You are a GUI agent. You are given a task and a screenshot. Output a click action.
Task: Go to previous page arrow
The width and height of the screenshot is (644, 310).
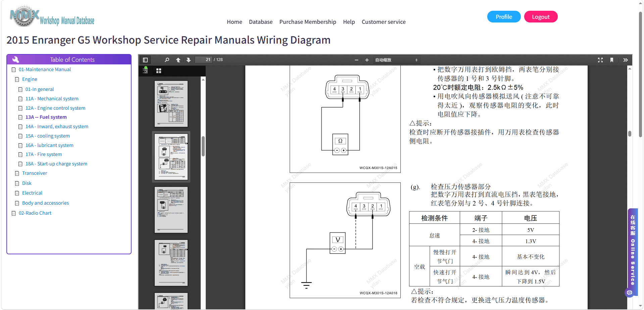pyautogui.click(x=178, y=60)
